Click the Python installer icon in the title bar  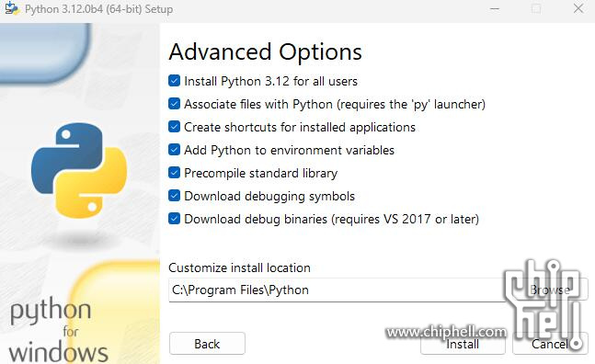click(x=12, y=8)
